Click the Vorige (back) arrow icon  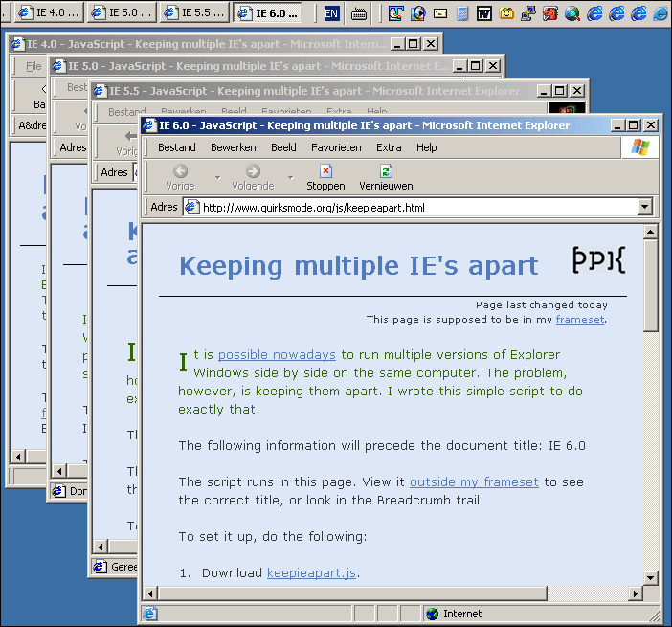(x=180, y=171)
